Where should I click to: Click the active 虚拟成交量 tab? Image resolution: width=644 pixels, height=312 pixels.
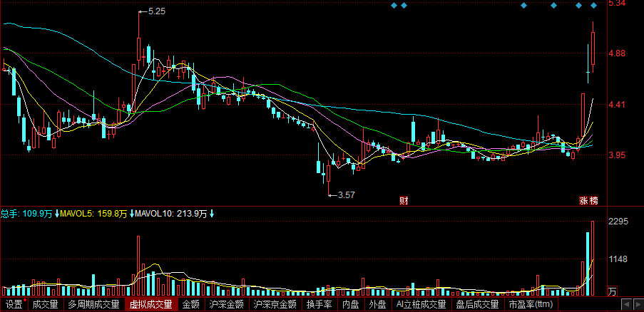[x=151, y=305]
